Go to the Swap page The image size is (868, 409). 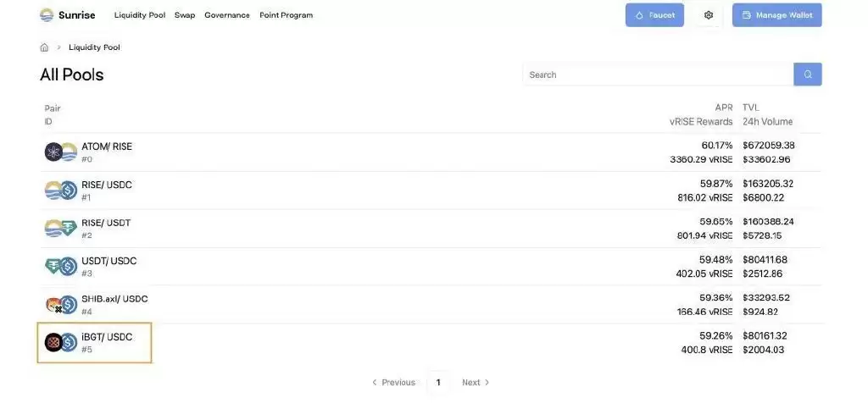click(x=185, y=15)
